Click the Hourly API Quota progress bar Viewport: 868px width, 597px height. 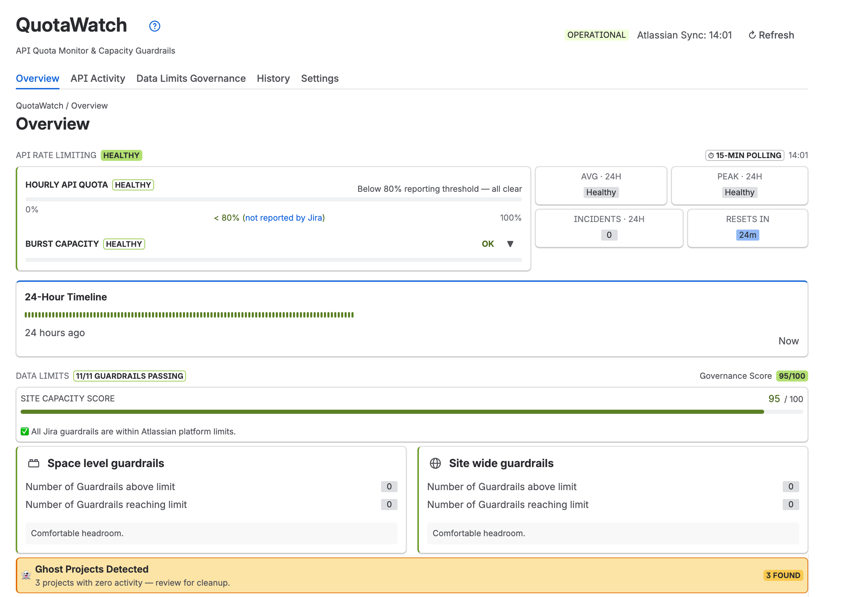click(274, 200)
